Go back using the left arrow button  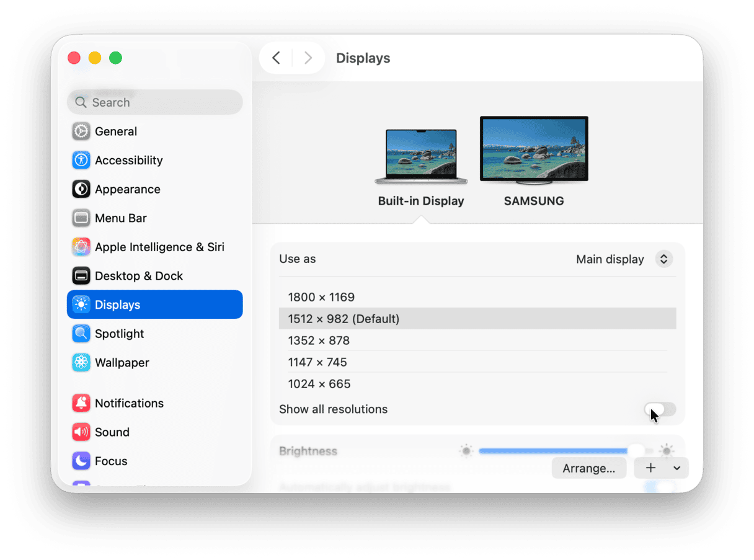click(277, 58)
